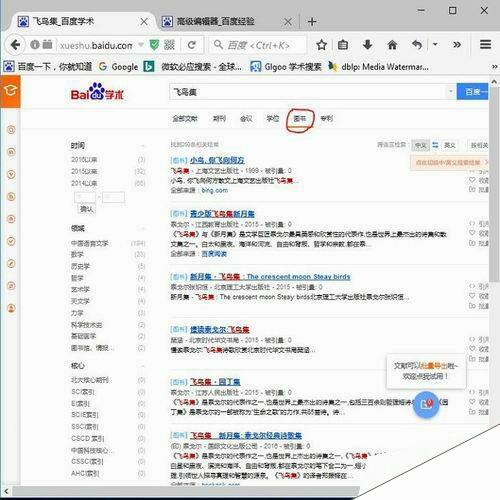
Task: Click the compass circle icon in left sidebar
Action: pyautogui.click(x=11, y=263)
